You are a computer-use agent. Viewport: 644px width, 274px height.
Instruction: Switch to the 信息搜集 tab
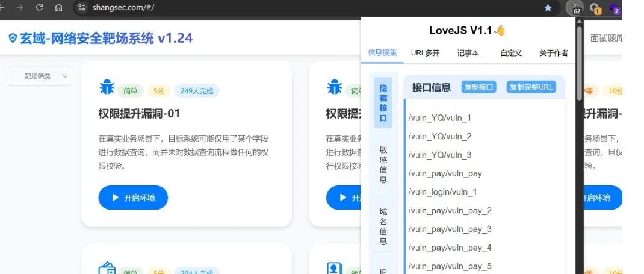tap(382, 52)
